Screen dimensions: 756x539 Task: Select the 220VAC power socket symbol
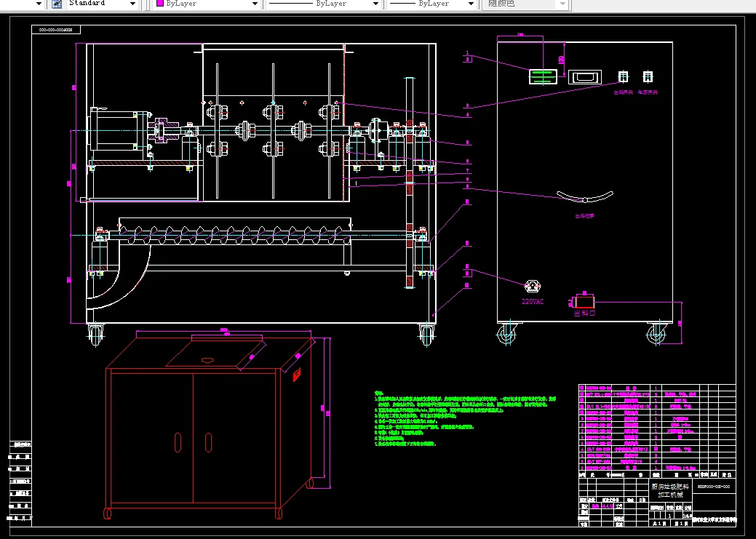pyautogui.click(x=532, y=286)
